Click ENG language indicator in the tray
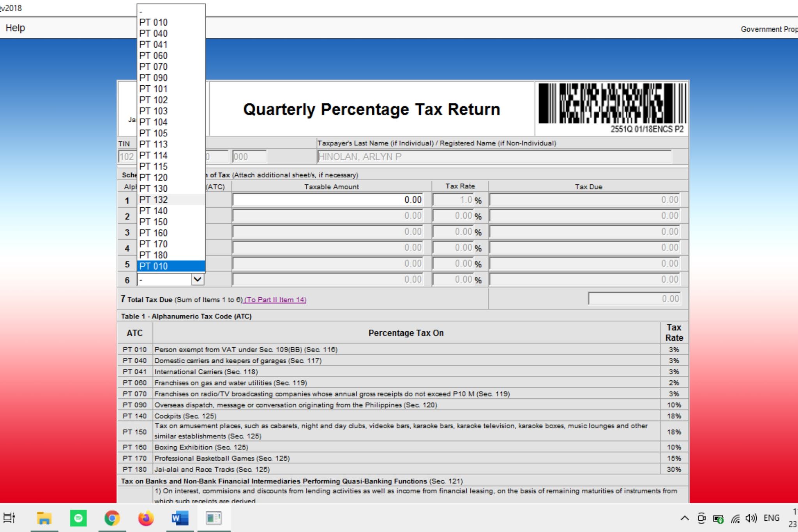 point(771,518)
